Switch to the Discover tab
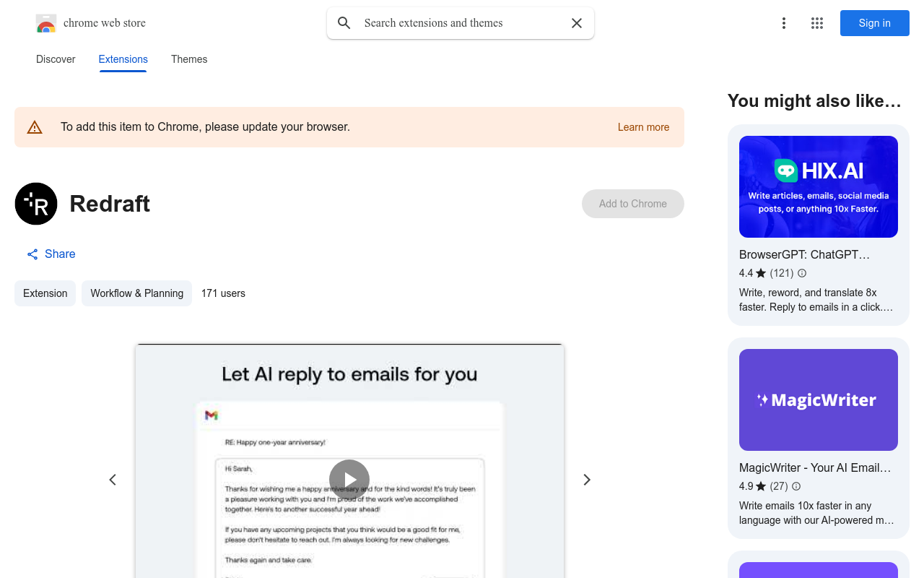924x578 pixels. [x=56, y=59]
